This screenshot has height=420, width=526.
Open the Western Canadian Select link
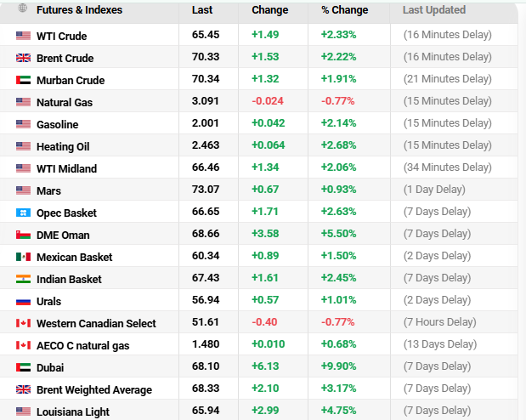coord(96,323)
